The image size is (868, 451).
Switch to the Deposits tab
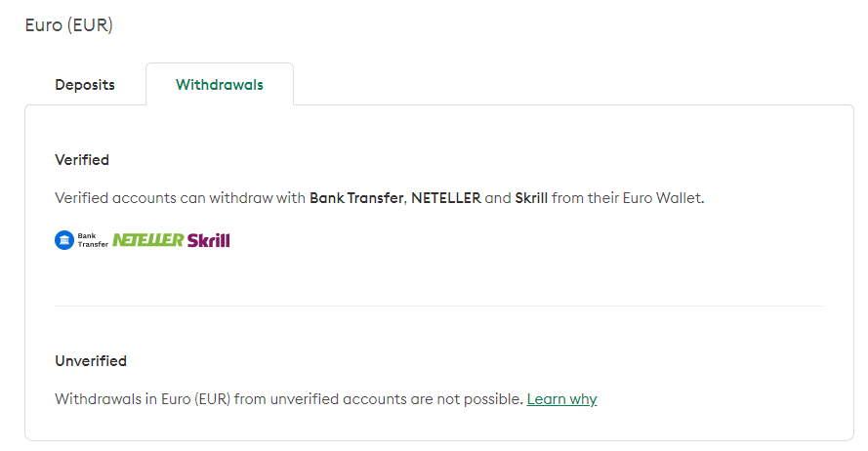(x=85, y=85)
